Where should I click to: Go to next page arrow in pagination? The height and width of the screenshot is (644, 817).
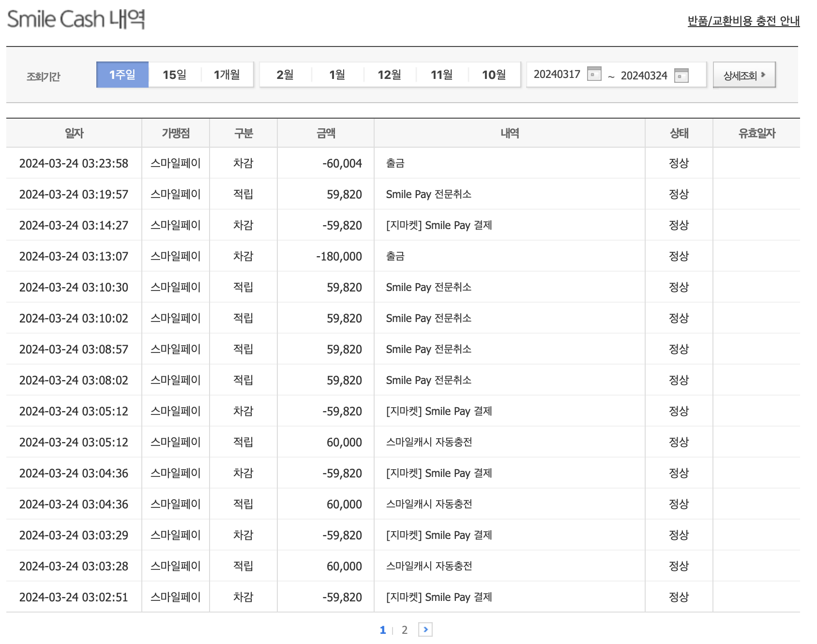[x=425, y=629]
